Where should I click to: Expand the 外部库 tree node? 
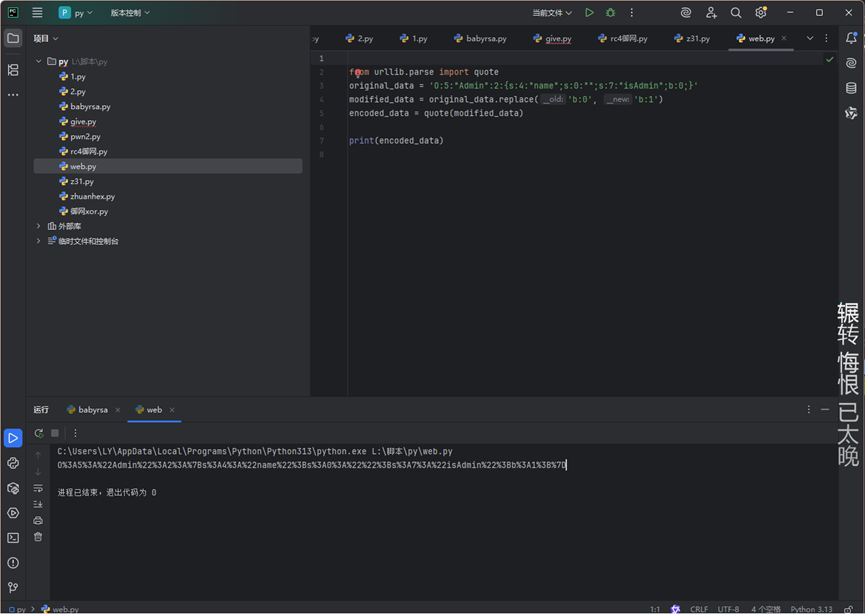point(39,226)
